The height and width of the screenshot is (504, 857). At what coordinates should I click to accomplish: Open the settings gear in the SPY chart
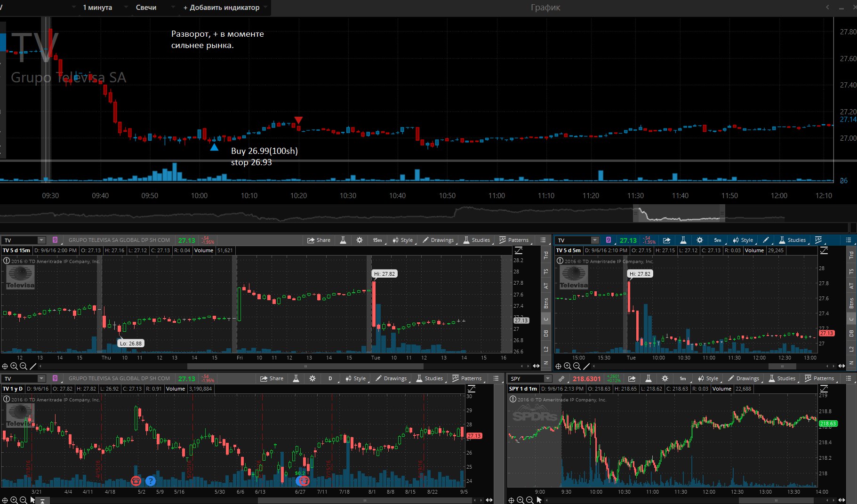point(665,378)
